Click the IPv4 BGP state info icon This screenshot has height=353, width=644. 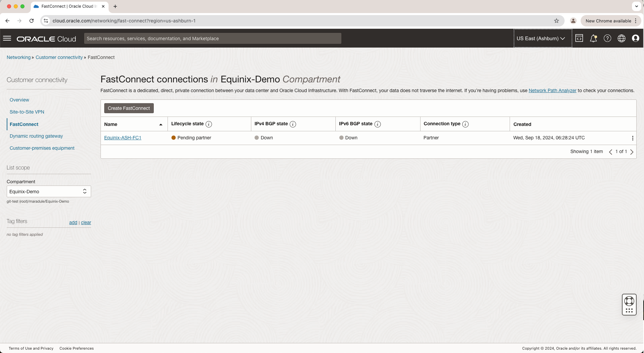click(x=293, y=124)
